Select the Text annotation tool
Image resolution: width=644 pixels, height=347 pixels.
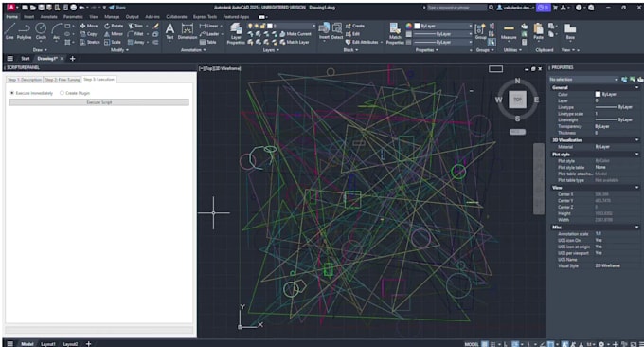(170, 31)
